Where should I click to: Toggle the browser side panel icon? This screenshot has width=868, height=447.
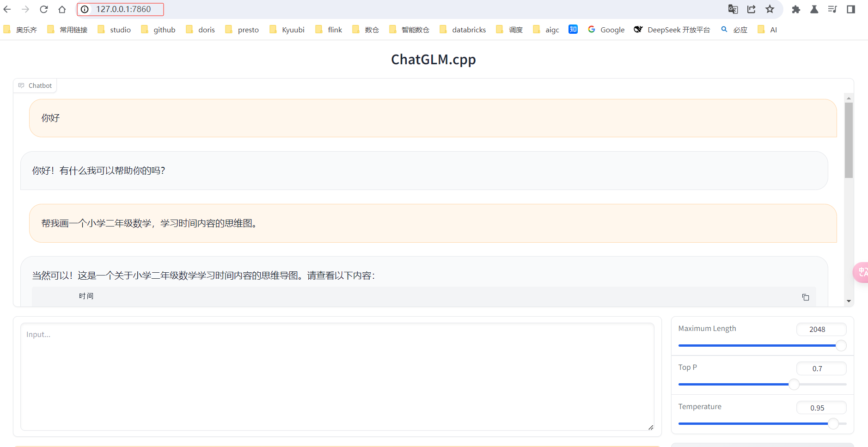click(851, 9)
